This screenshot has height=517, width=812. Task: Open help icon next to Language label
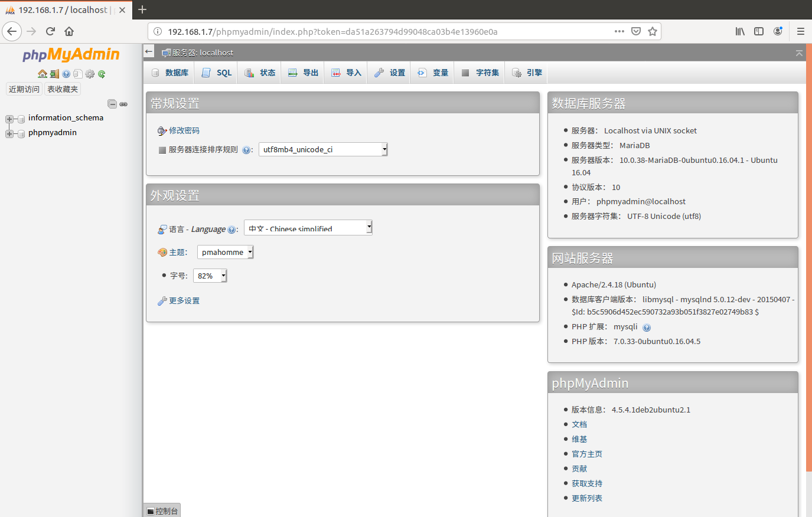point(231,230)
